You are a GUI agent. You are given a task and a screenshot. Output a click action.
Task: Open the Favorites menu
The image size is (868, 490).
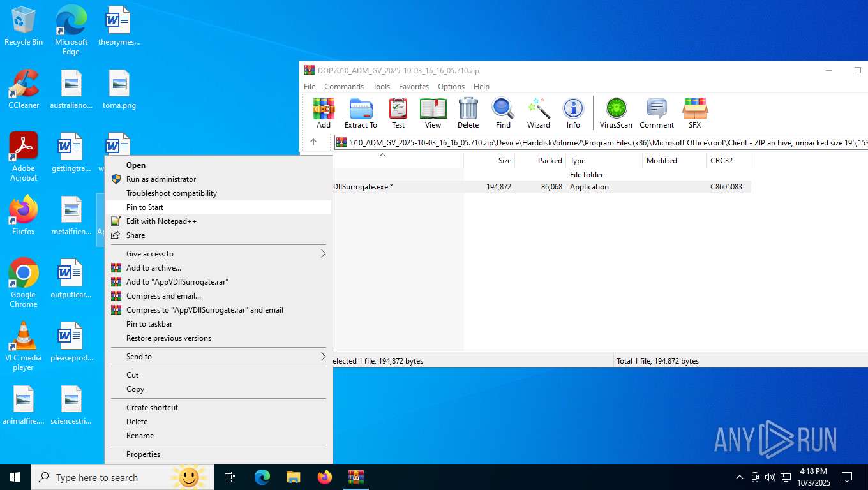pos(414,87)
